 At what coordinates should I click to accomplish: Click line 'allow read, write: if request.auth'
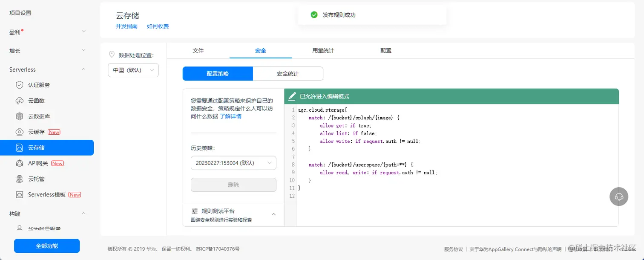click(379, 173)
